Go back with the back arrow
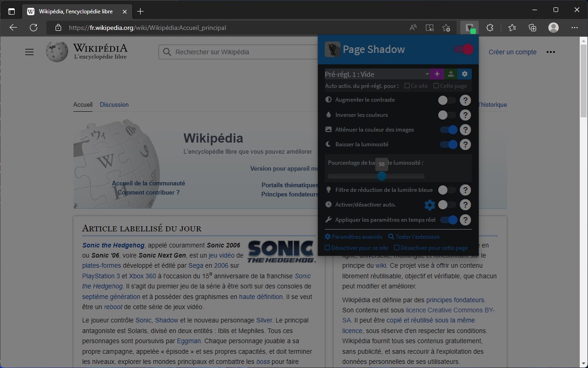 coord(13,28)
